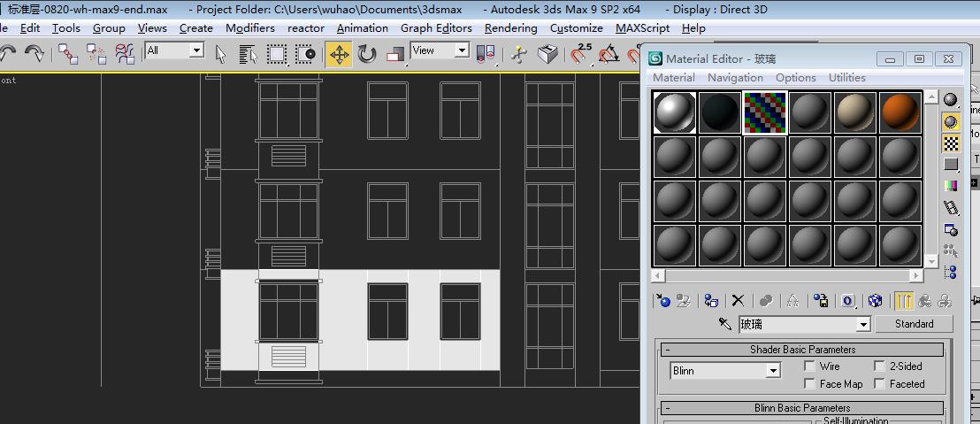Toggle the 2.5 Snaps magnet
This screenshot has width=980, height=424.
tap(580, 54)
